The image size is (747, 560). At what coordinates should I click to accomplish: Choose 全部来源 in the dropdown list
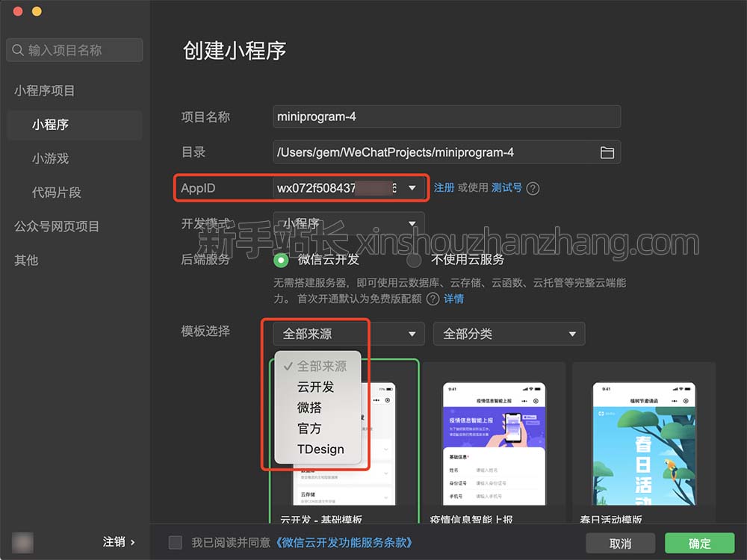(x=317, y=366)
